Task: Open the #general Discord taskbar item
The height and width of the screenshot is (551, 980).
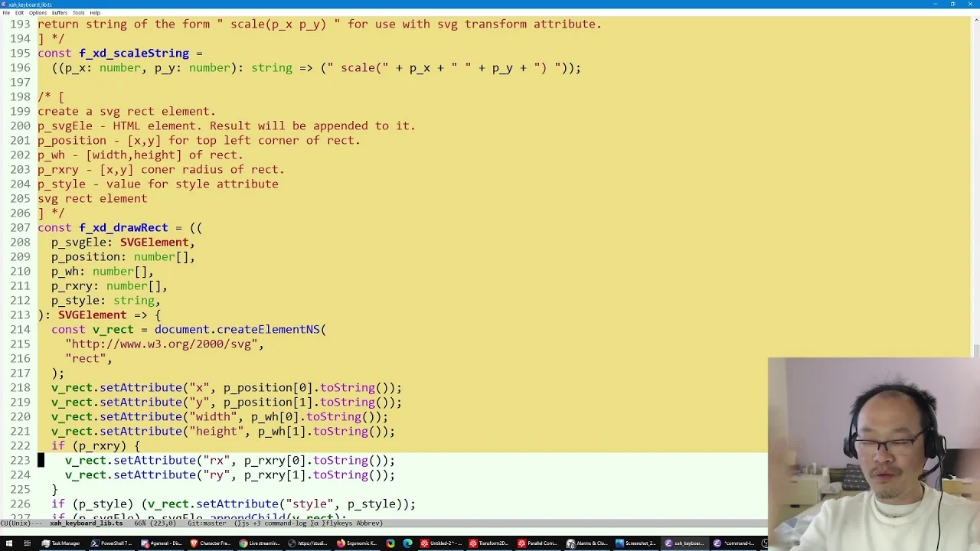Action: tap(161, 543)
